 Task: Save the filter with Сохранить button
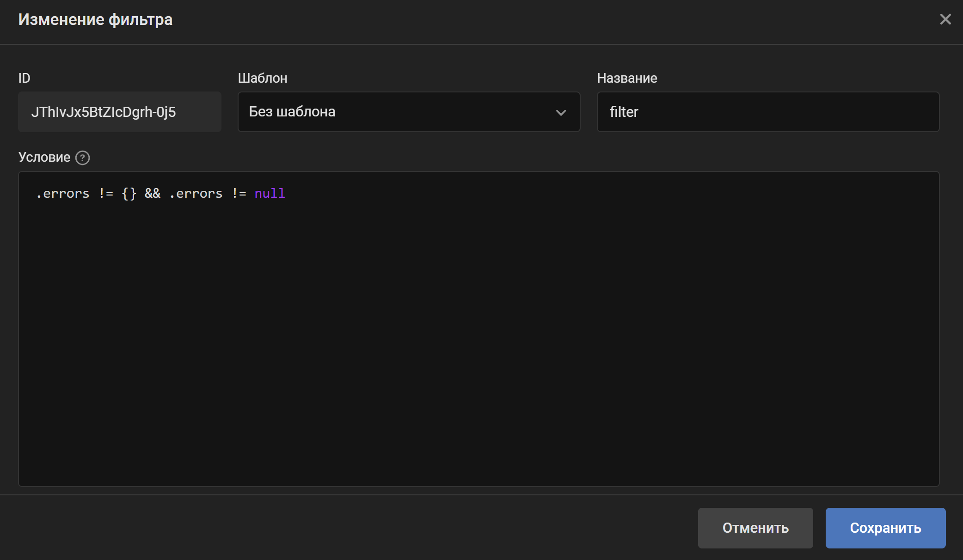point(885,528)
